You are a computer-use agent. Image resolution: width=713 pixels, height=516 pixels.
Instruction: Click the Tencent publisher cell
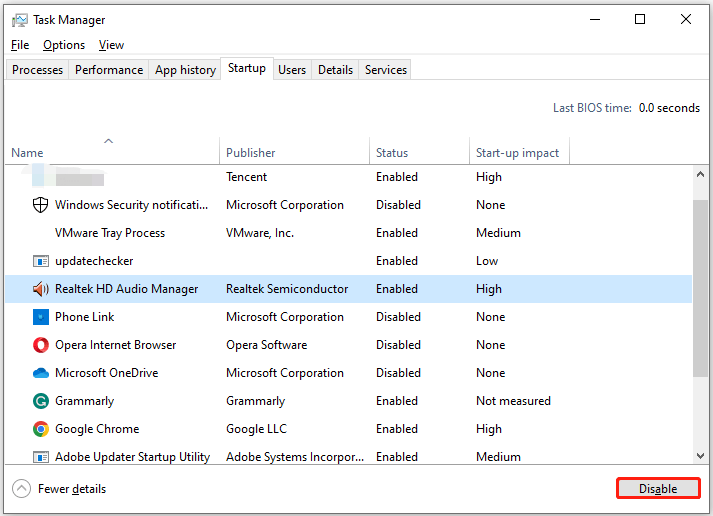pyautogui.click(x=246, y=177)
